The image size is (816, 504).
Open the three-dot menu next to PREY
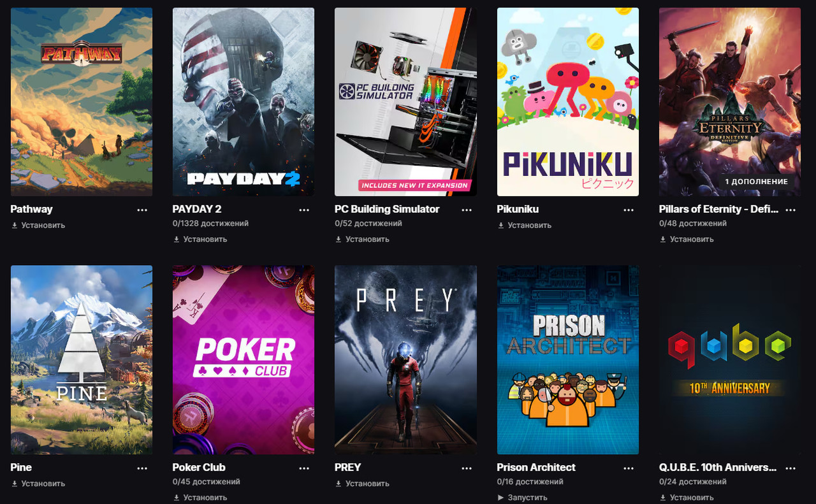coord(467,468)
